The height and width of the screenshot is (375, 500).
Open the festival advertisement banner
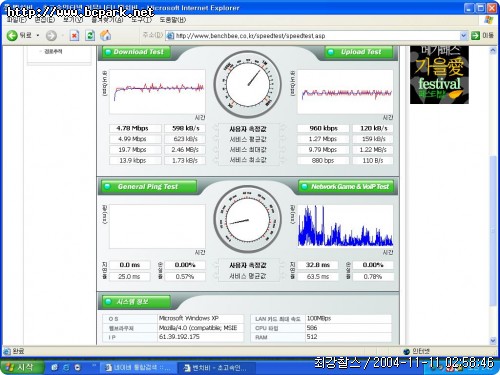(x=439, y=75)
